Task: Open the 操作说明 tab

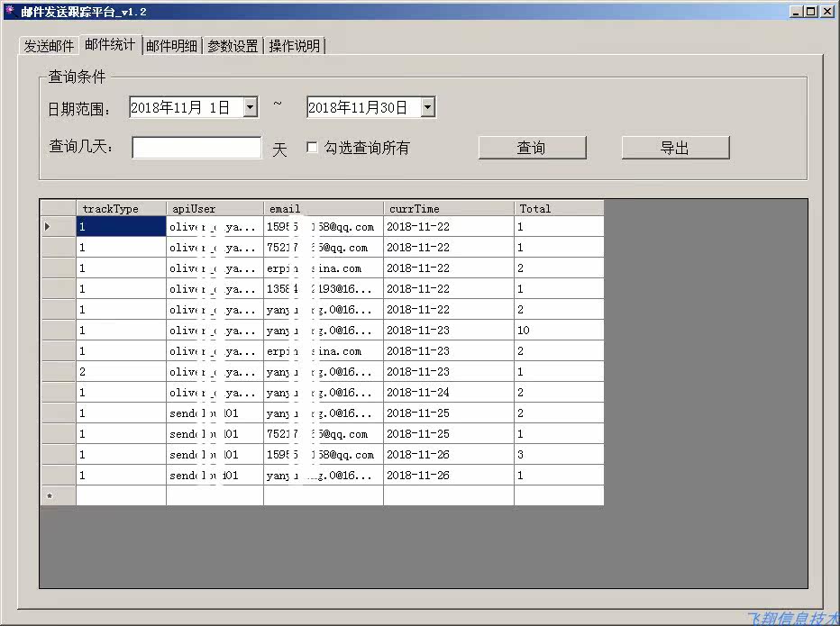Action: 295,46
